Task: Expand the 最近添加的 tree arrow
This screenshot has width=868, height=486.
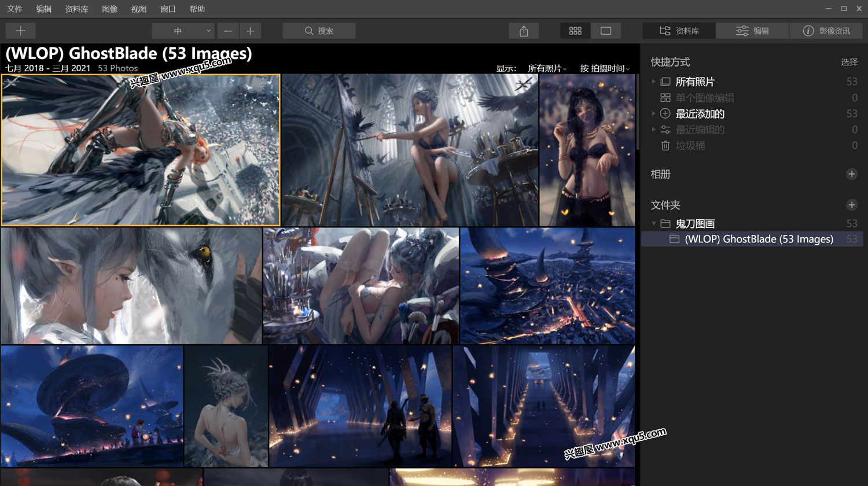Action: [653, 113]
